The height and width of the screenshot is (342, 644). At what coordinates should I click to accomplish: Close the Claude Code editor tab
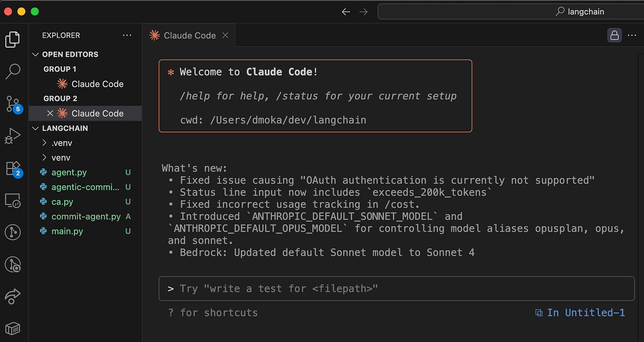[225, 35]
